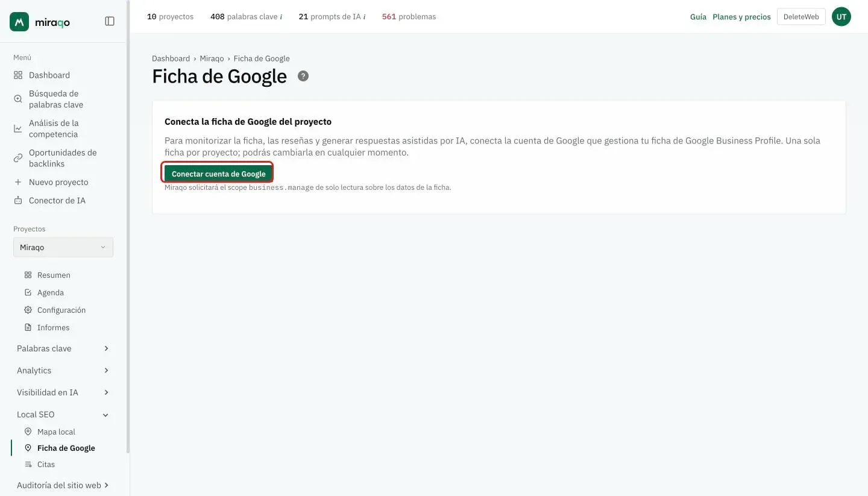Collapse the sidebar panel toggle icon
Screen dimensions: 868x496
pyautogui.click(x=110, y=21)
